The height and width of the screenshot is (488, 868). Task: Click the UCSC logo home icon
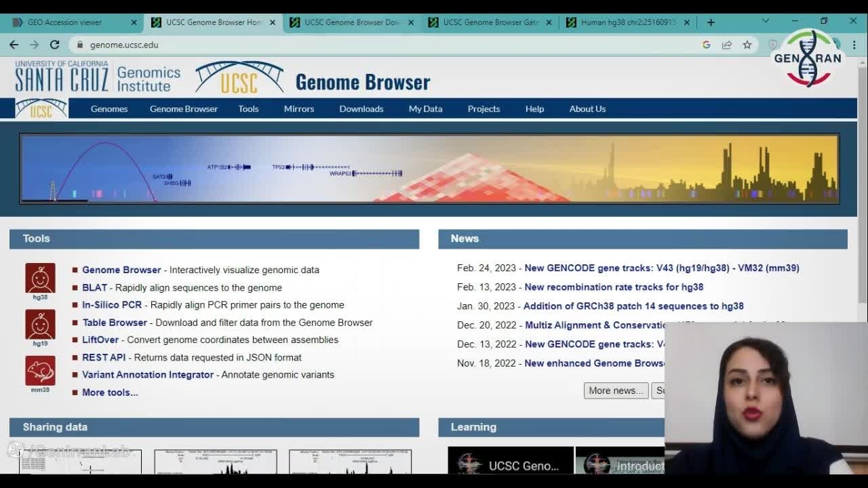(41, 108)
